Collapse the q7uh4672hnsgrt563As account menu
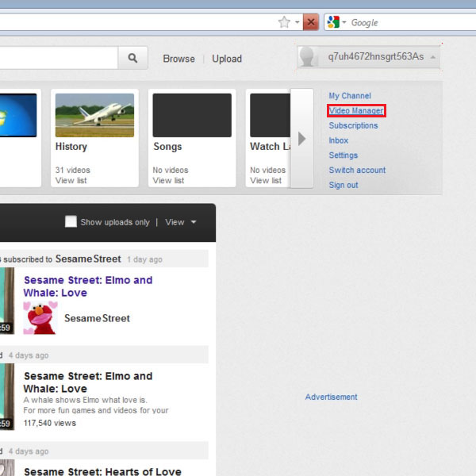 click(x=369, y=57)
